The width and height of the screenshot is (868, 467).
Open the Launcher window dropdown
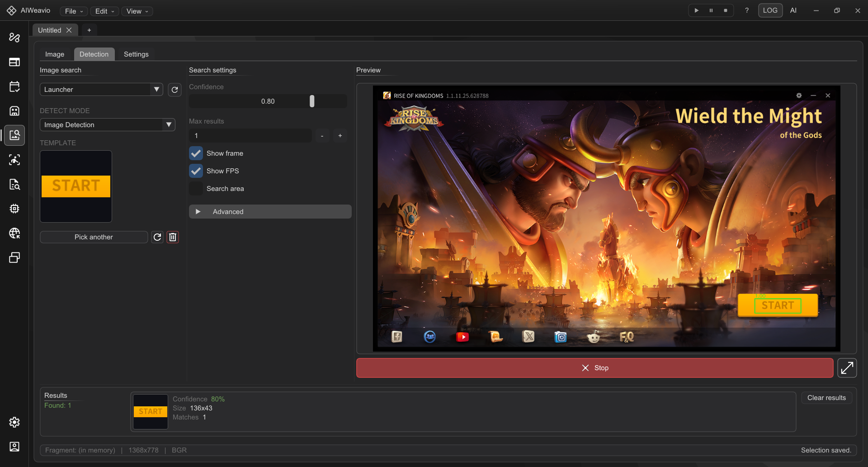pyautogui.click(x=101, y=90)
